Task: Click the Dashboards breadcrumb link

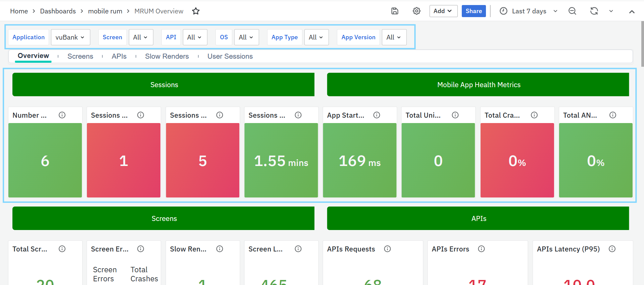Action: (58, 11)
